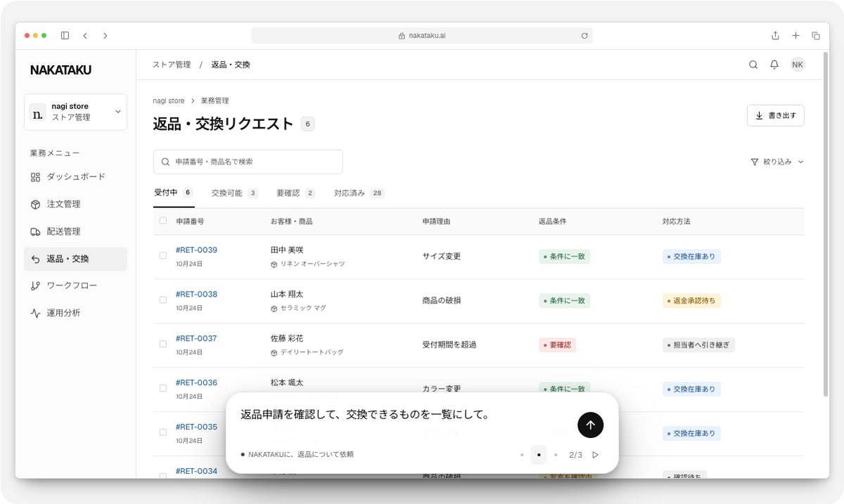Open request #RET-0039 link
Viewport: 844px width, 504px height.
pyautogui.click(x=196, y=250)
